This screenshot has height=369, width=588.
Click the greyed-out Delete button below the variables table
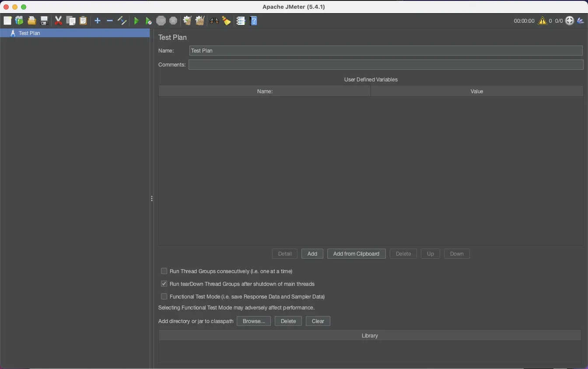[x=403, y=254]
